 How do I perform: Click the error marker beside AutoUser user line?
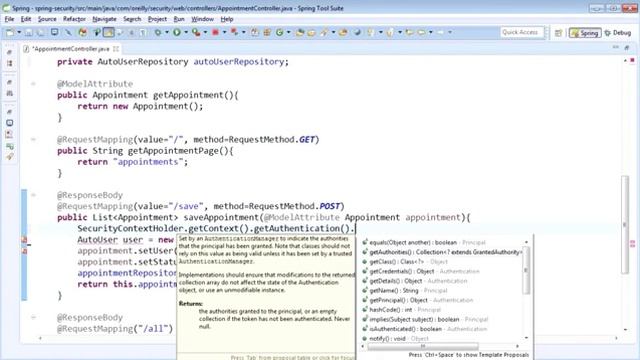coord(24,240)
